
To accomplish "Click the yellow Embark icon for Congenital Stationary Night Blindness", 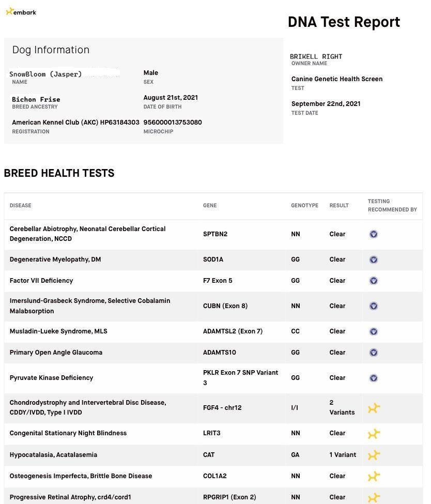I will (374, 433).
